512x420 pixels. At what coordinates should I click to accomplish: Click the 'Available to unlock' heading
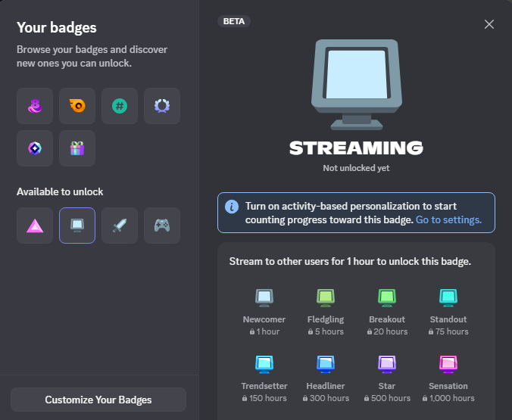pos(60,192)
